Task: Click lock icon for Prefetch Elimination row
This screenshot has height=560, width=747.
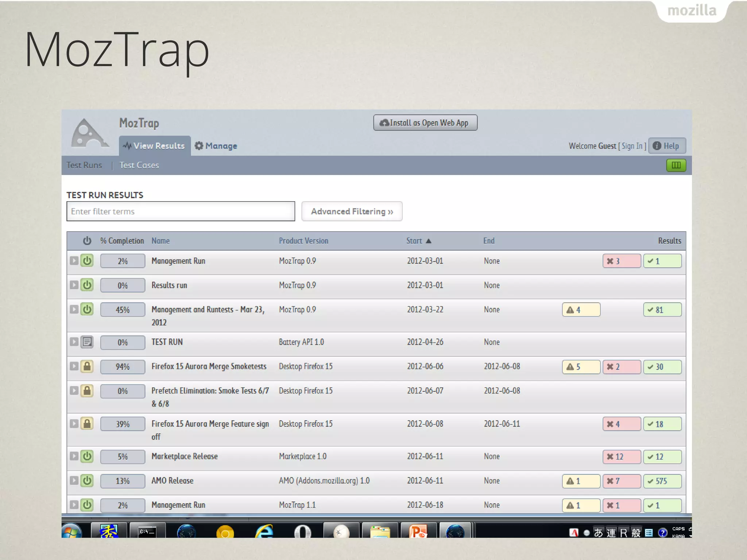Action: [87, 391]
